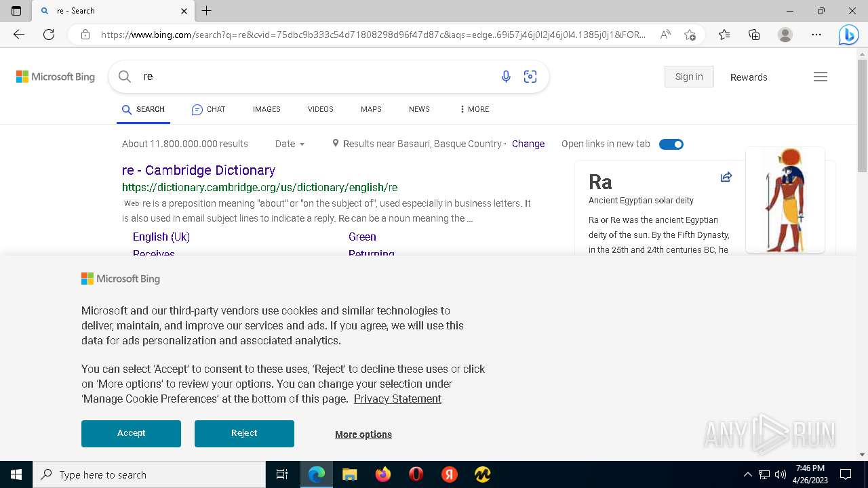Switch to the News tab
Screen dimensions: 868x488
coord(419,109)
